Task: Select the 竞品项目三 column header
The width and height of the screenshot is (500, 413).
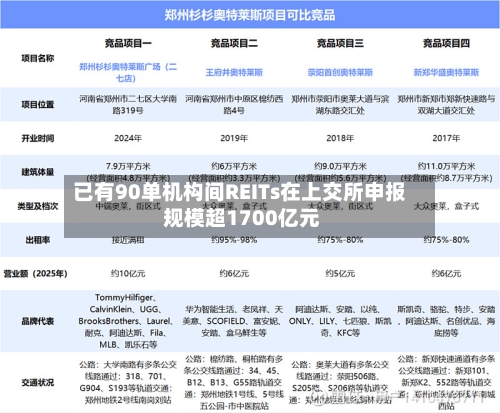Action: coord(340,43)
